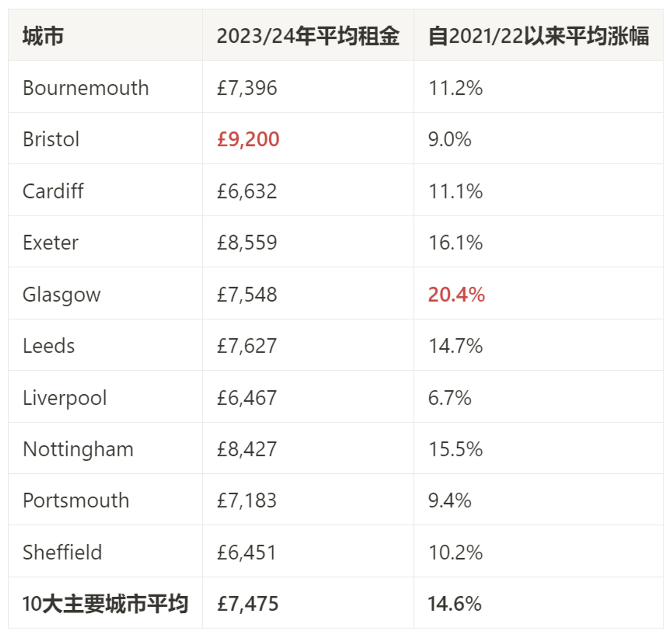
Task: Select the Glasgow city cell
Action: (x=62, y=295)
